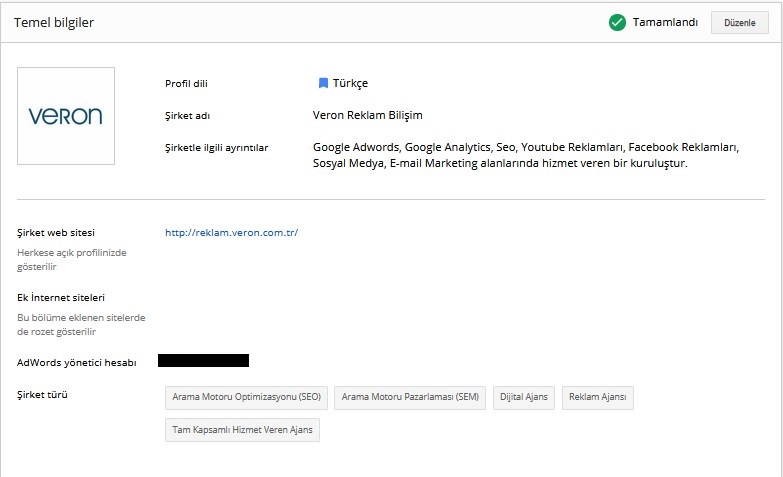Viewport: 783px width, 477px height.
Task: Click the AdWords yönetici hesabı label
Action: point(77,362)
